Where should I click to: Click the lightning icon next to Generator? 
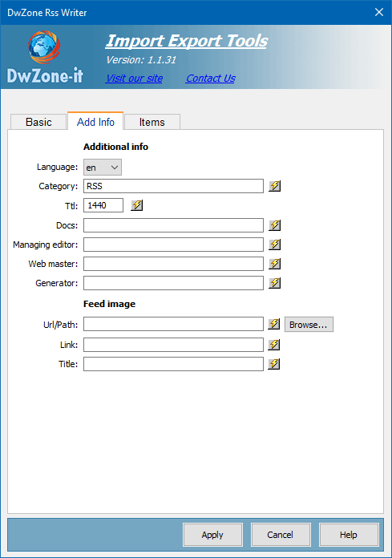coord(275,282)
